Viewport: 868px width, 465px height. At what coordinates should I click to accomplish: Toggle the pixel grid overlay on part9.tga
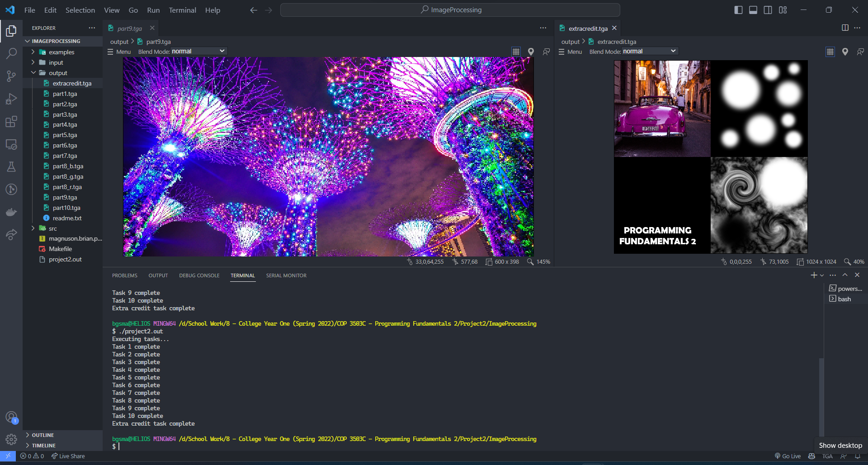(x=516, y=51)
